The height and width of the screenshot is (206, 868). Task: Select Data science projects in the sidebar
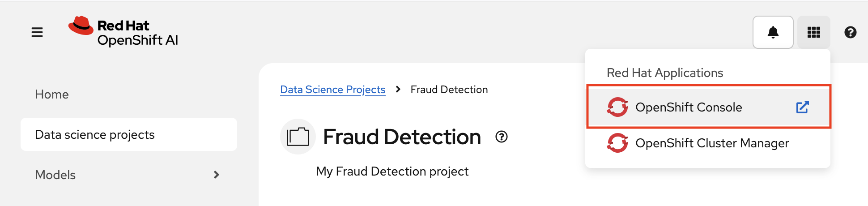[x=129, y=134]
